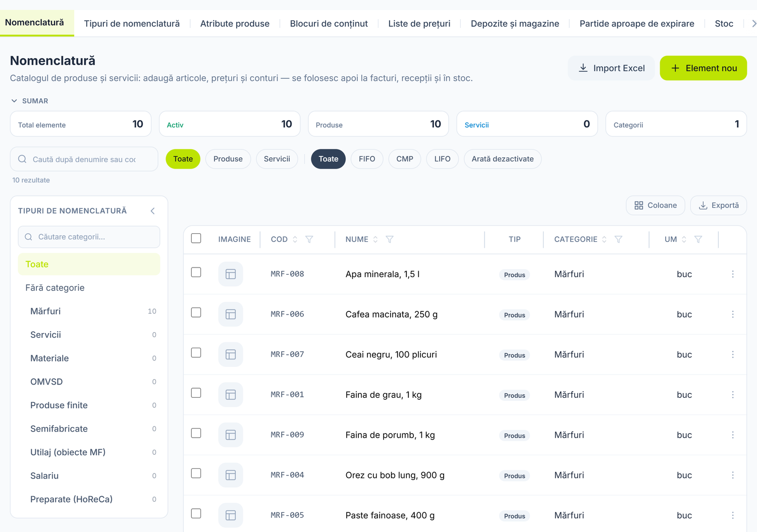Sort by CATEGORIE column

point(604,239)
